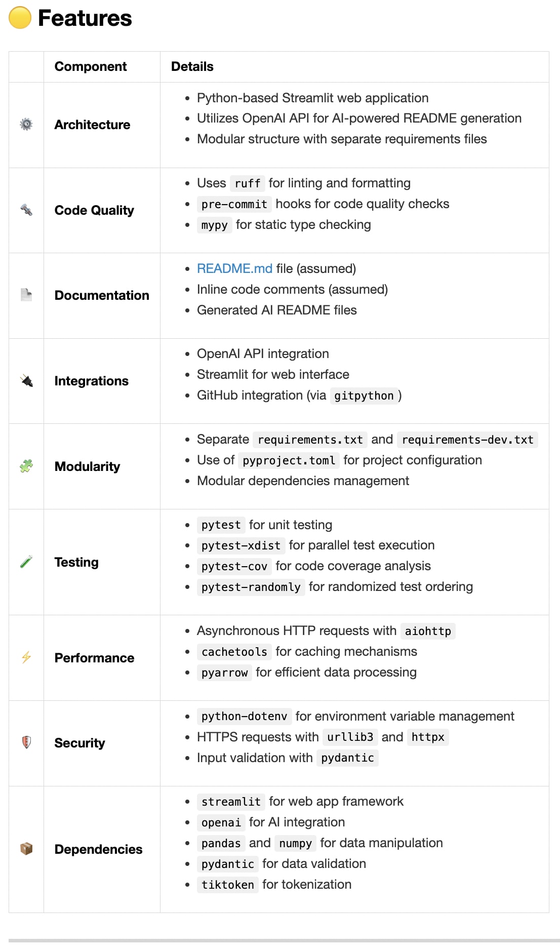Click the yellow circle beside Features

[x=20, y=18]
